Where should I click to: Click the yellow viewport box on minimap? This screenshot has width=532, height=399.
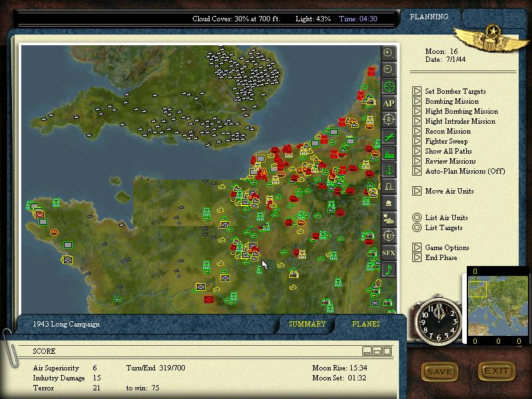click(x=477, y=289)
